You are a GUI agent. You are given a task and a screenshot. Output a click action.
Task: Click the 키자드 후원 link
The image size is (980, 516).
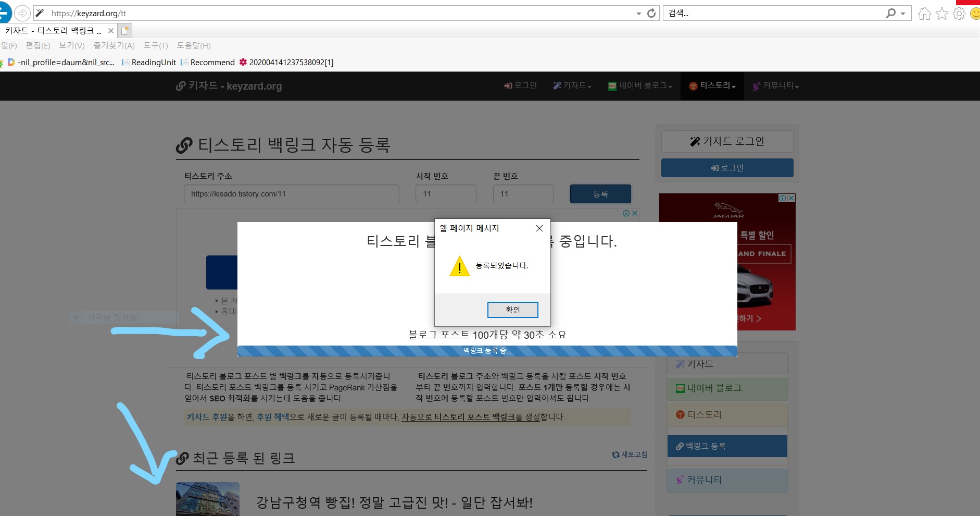tap(207, 417)
